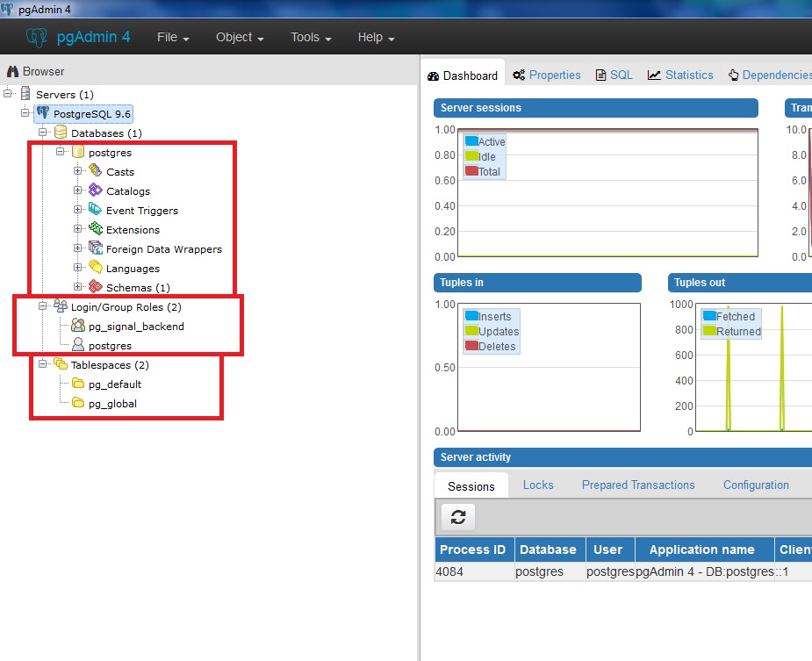Click the Statistics chart icon
The width and height of the screenshot is (812, 661).
pyautogui.click(x=654, y=75)
